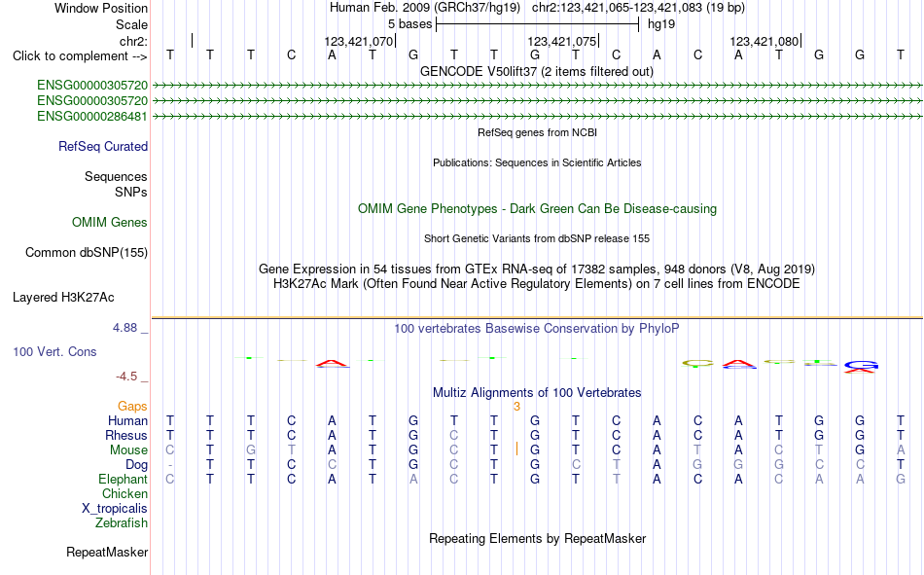
Task: Click the orange insertion bar in Mouse row
Action: tap(516, 449)
